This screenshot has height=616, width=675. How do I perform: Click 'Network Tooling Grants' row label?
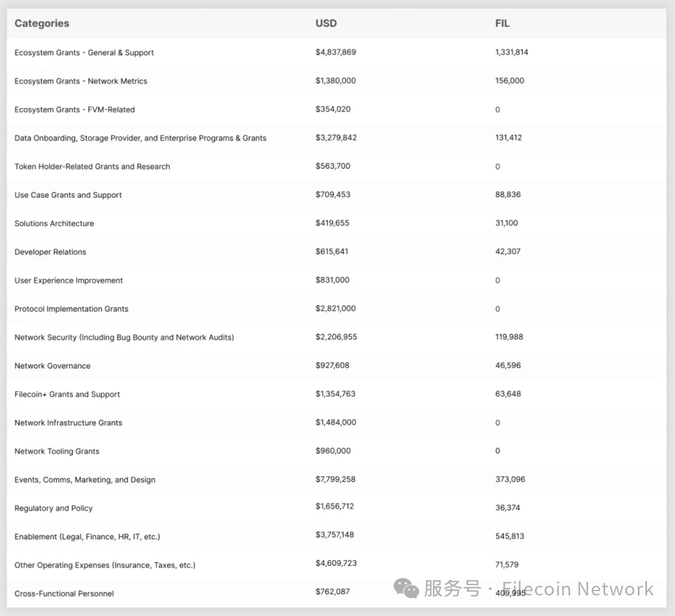(x=57, y=451)
